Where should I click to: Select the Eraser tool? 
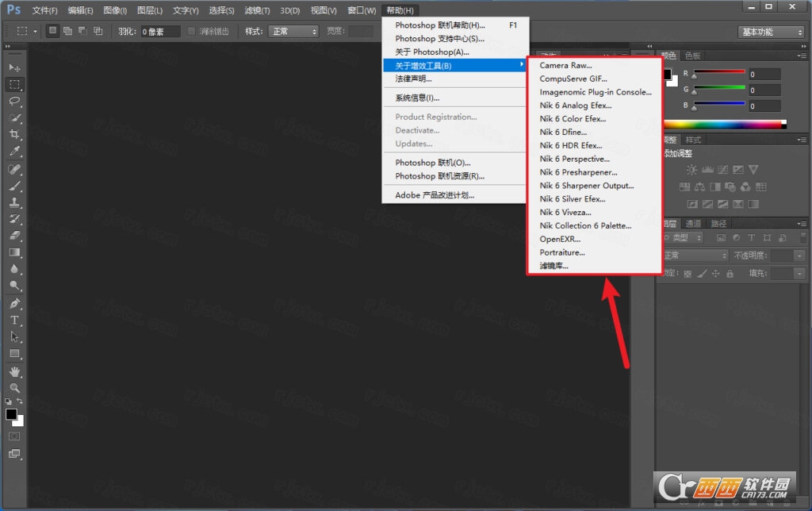point(14,236)
